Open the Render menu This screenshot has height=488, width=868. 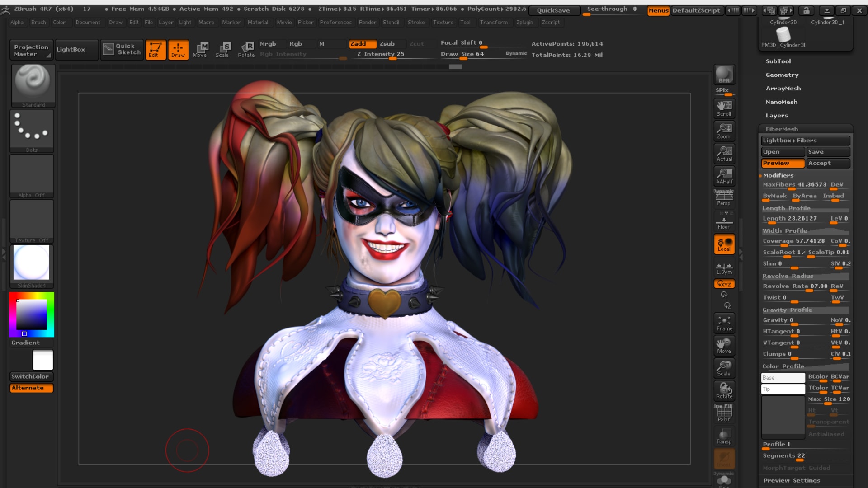[367, 22]
